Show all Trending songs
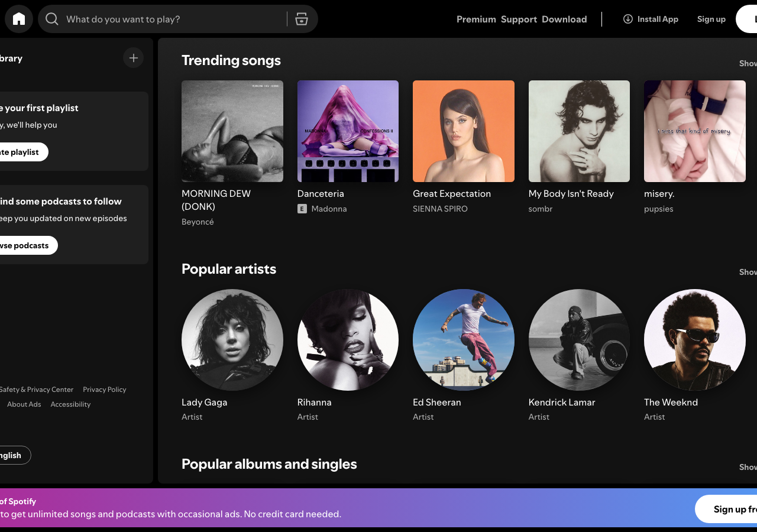 (748, 63)
